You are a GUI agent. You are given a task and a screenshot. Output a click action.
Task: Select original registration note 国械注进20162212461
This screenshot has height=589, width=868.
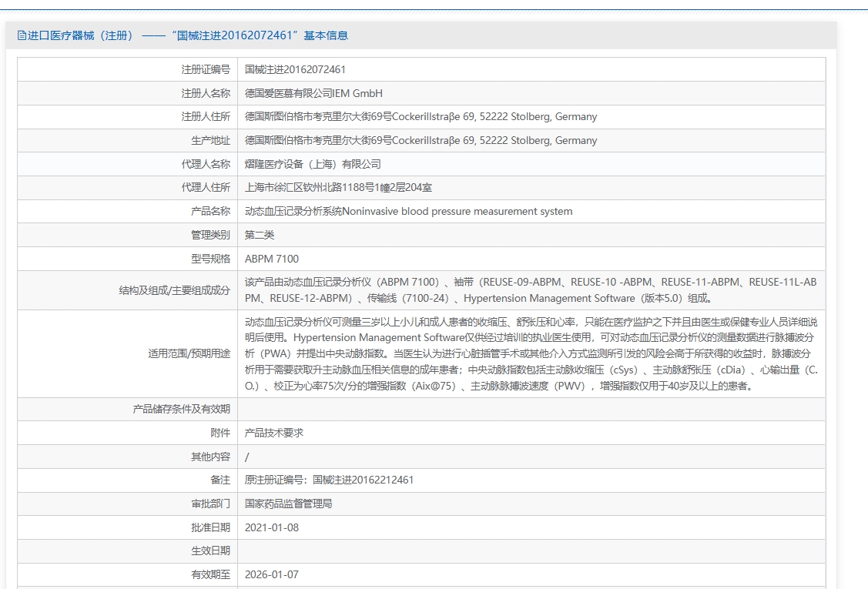(329, 480)
